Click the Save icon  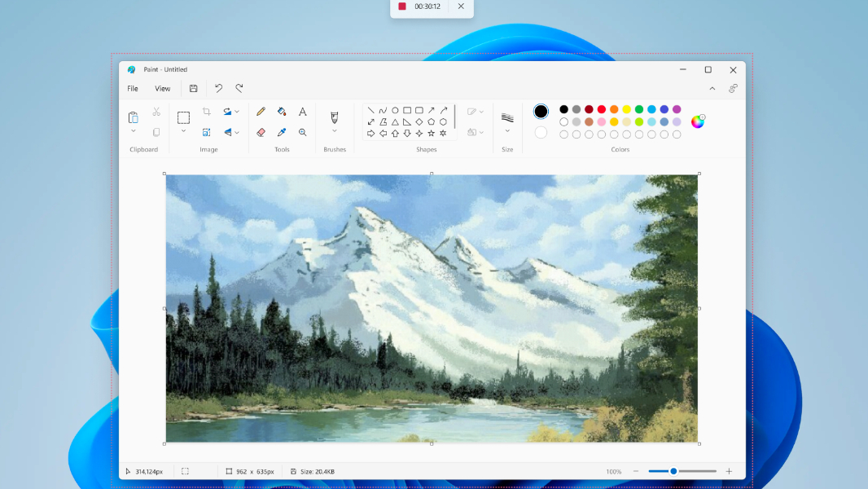pyautogui.click(x=193, y=89)
